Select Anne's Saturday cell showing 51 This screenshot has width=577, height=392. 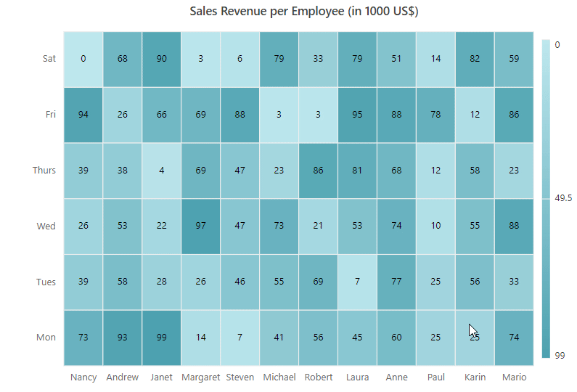[396, 60]
